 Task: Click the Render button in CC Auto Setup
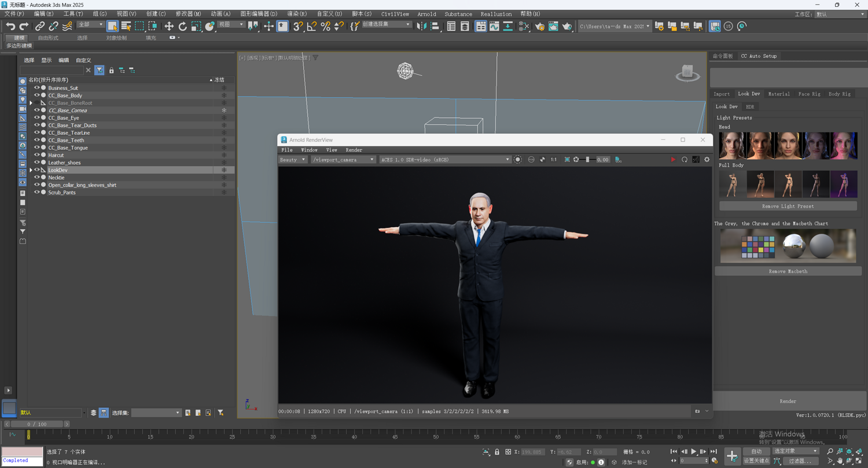pyautogui.click(x=788, y=401)
